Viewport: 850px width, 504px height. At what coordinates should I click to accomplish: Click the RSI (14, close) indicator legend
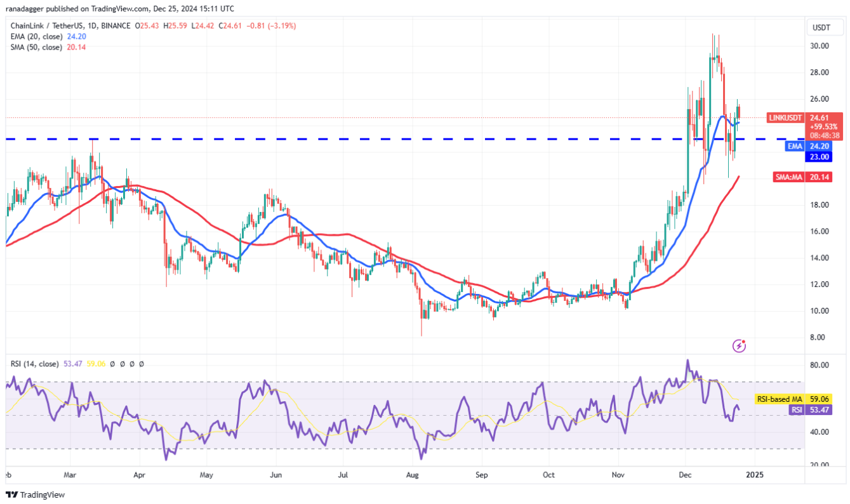tap(35, 364)
